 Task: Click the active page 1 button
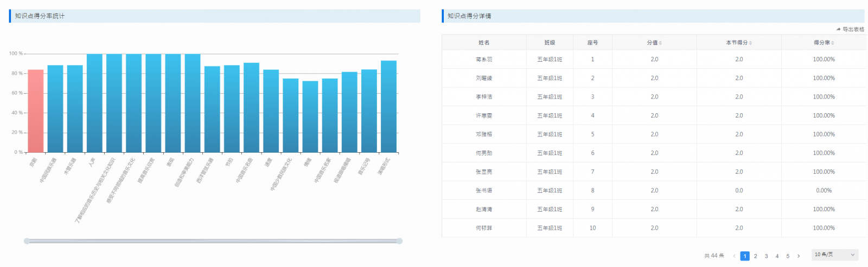click(745, 256)
